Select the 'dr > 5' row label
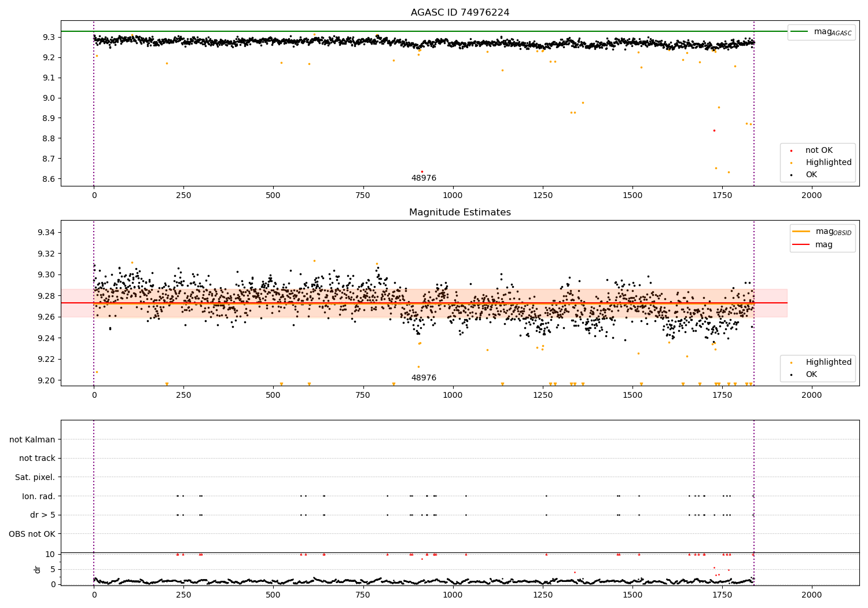 [43, 515]
